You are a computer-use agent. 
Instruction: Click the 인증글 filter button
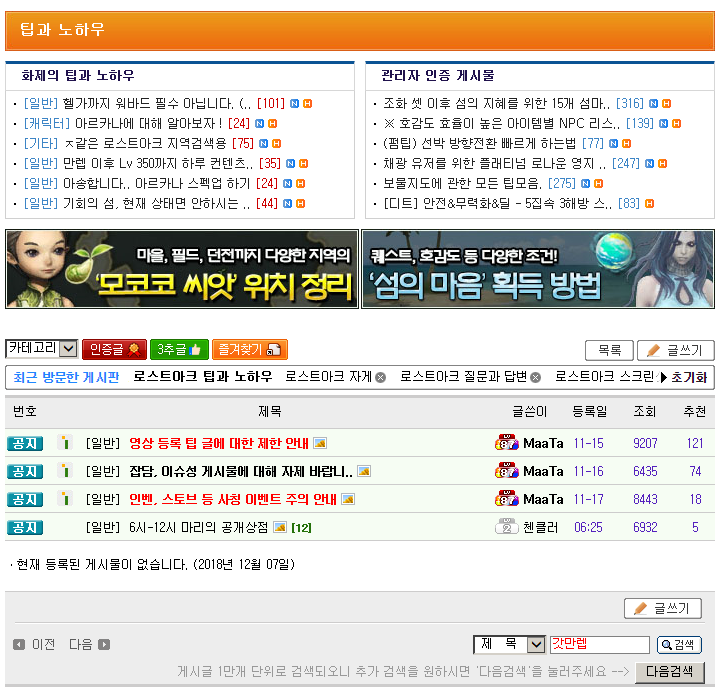coord(114,349)
